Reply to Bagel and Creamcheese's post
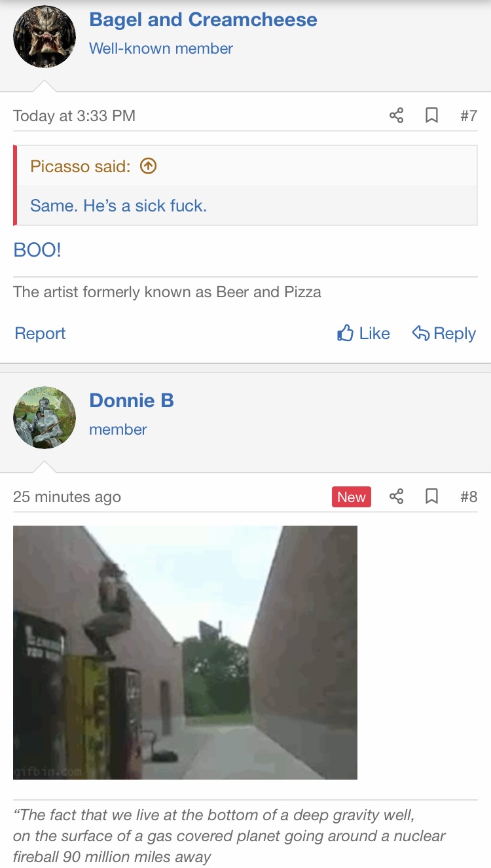The height and width of the screenshot is (868, 491). [444, 333]
